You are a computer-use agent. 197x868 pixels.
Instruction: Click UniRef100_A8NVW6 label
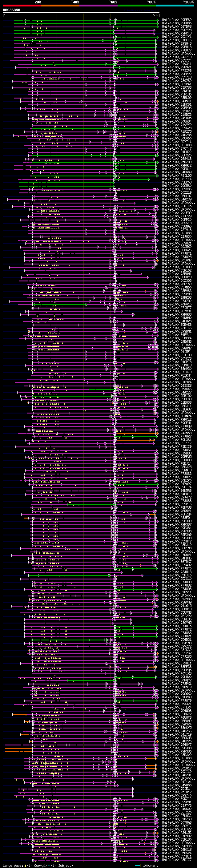(x=177, y=508)
